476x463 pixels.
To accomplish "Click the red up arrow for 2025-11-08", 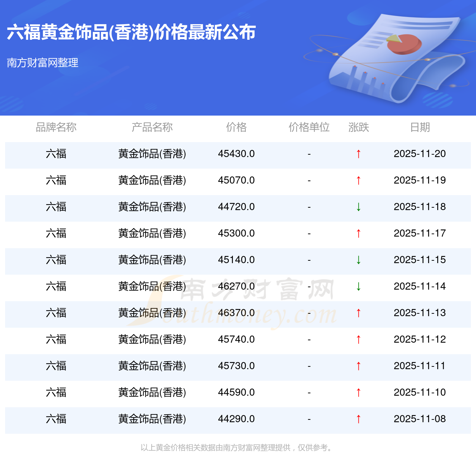I will (x=358, y=419).
